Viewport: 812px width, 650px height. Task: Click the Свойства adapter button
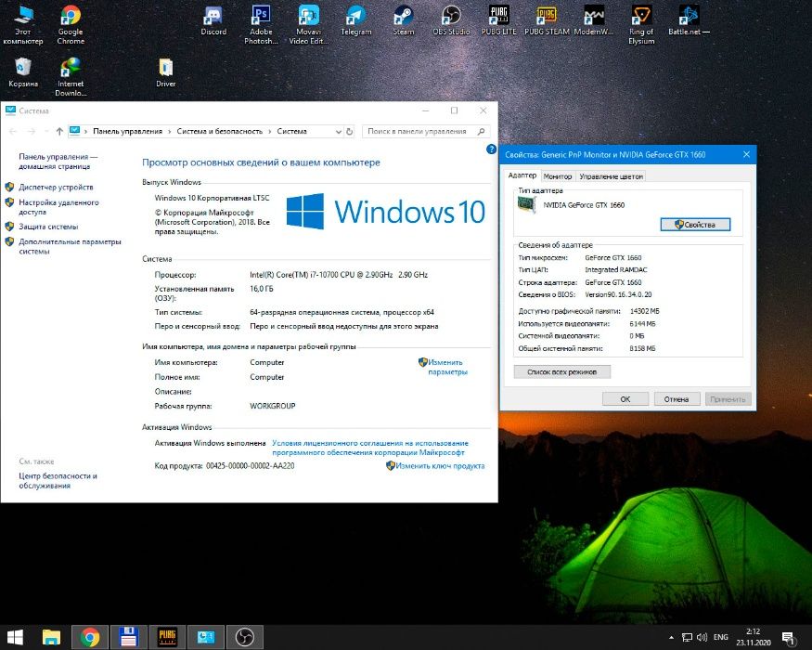tap(695, 225)
